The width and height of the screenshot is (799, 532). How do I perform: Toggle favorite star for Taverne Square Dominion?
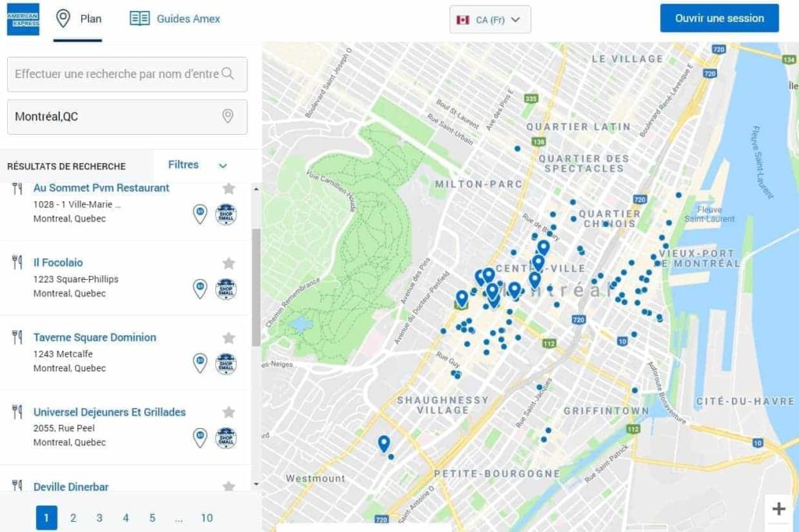tap(229, 338)
